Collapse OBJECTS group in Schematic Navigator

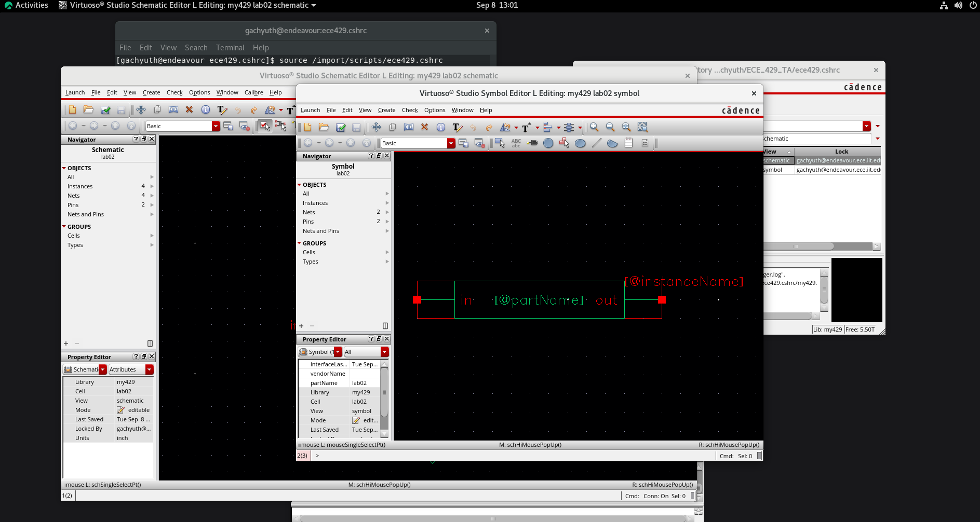pos(64,168)
